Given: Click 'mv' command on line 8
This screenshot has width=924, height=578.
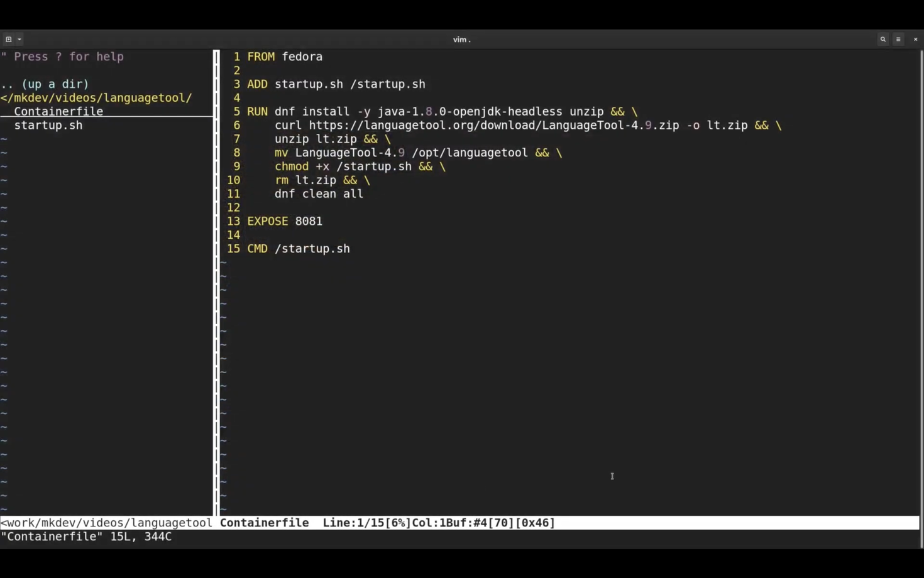Looking at the screenshot, I should (281, 153).
